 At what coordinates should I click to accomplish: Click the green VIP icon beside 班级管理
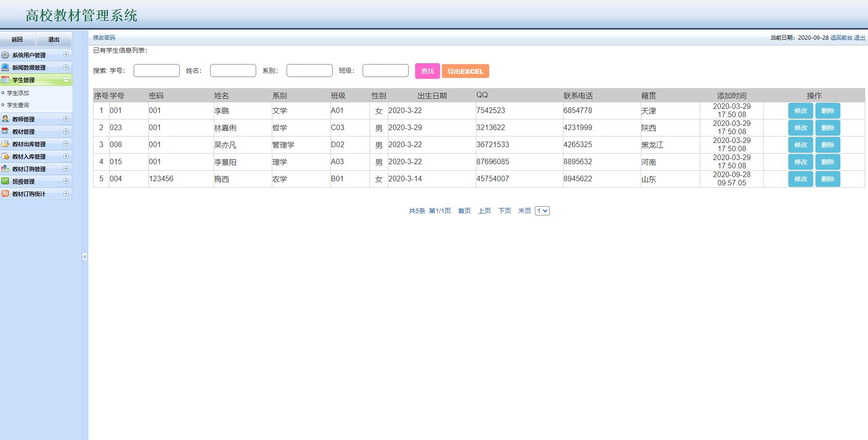tap(5, 181)
